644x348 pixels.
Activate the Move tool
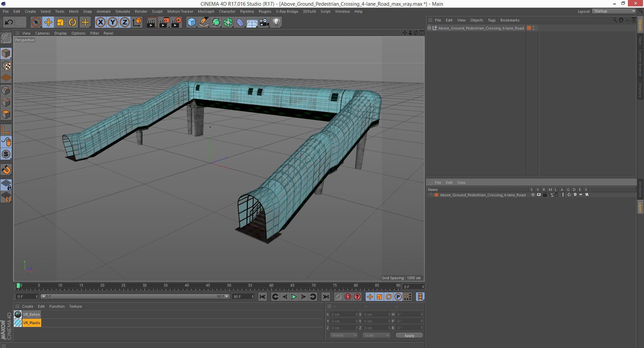[48, 22]
